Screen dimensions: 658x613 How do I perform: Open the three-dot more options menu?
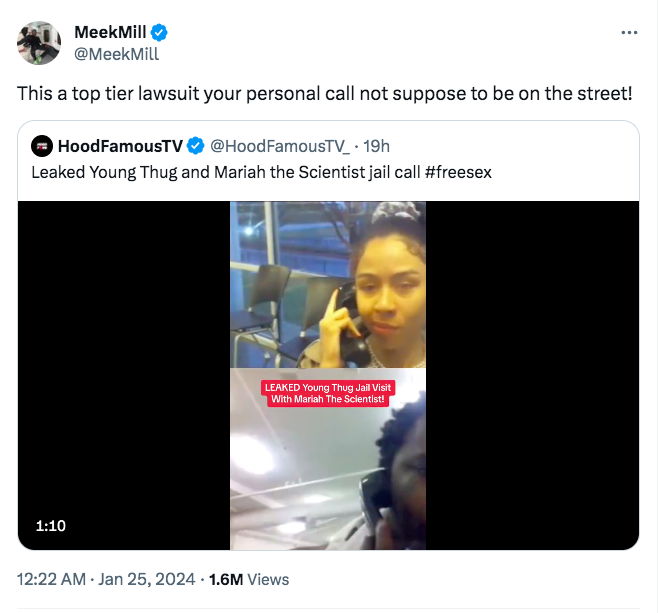point(629,32)
